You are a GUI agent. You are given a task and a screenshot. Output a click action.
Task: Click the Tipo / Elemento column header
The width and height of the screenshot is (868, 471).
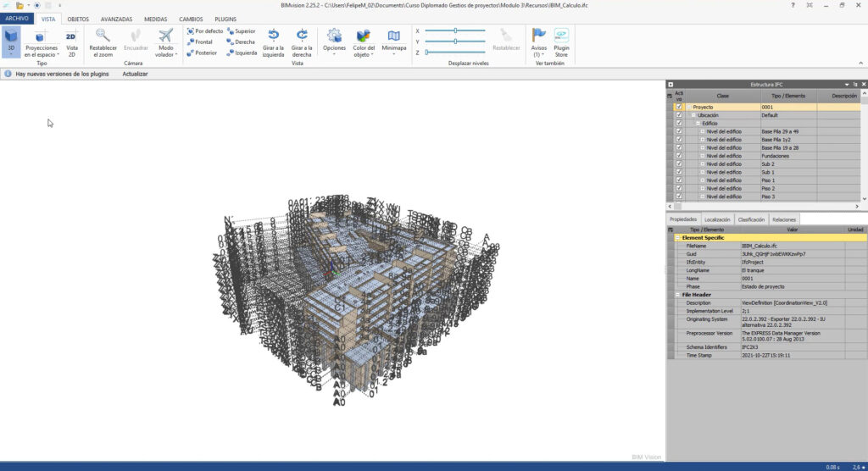[x=787, y=96]
